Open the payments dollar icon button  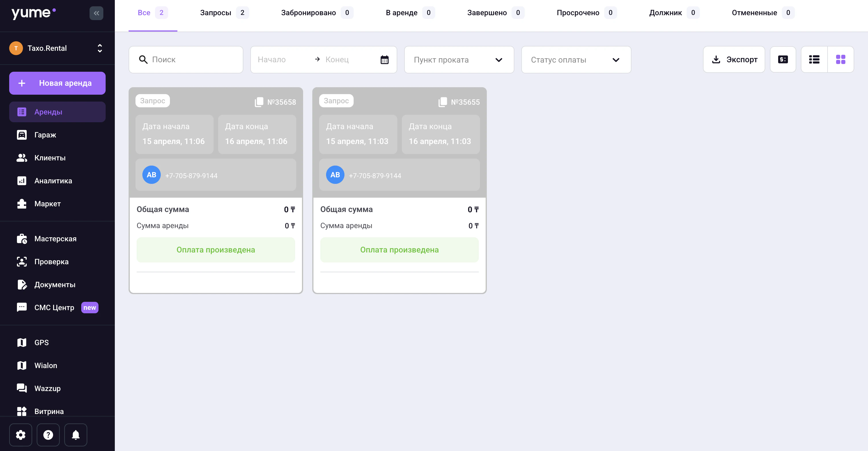point(783,60)
